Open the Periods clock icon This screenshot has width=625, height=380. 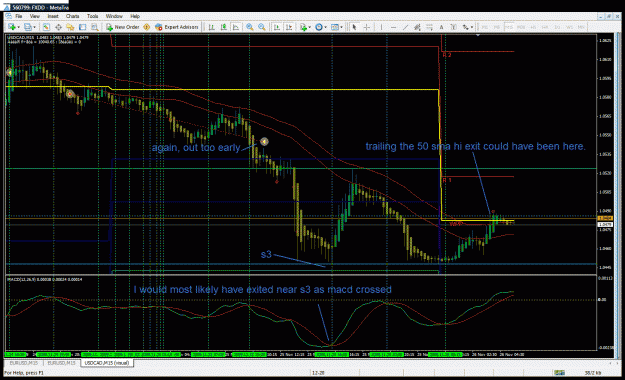click(319, 27)
